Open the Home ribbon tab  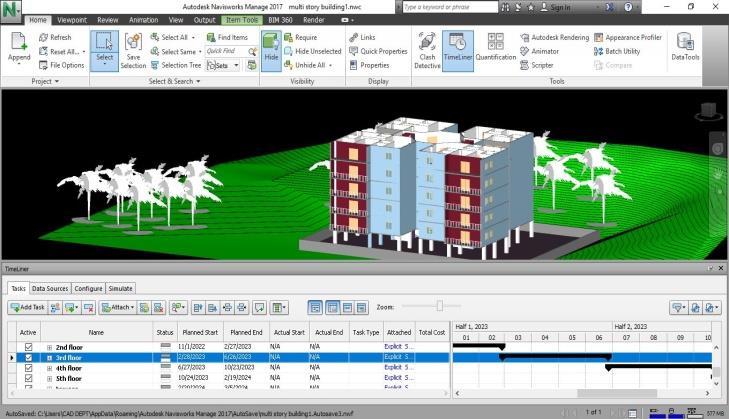[38, 20]
